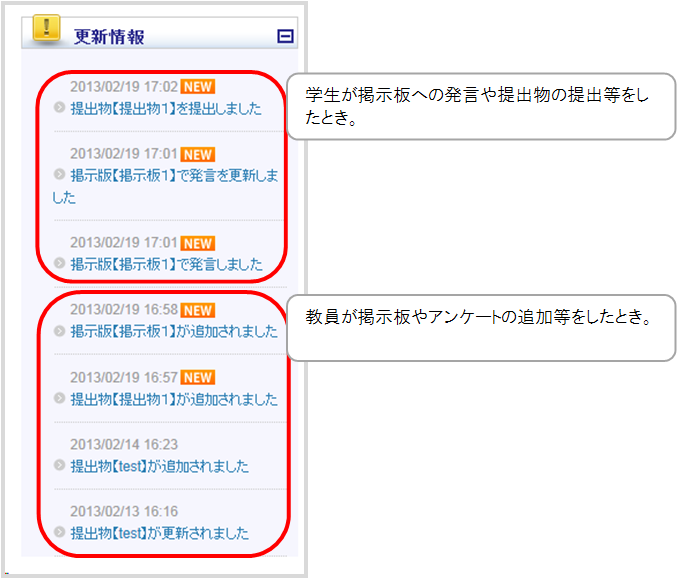Click arrow bullet beside 掲示板1で発言しました
The width and height of the screenshot is (679, 580).
(x=59, y=263)
